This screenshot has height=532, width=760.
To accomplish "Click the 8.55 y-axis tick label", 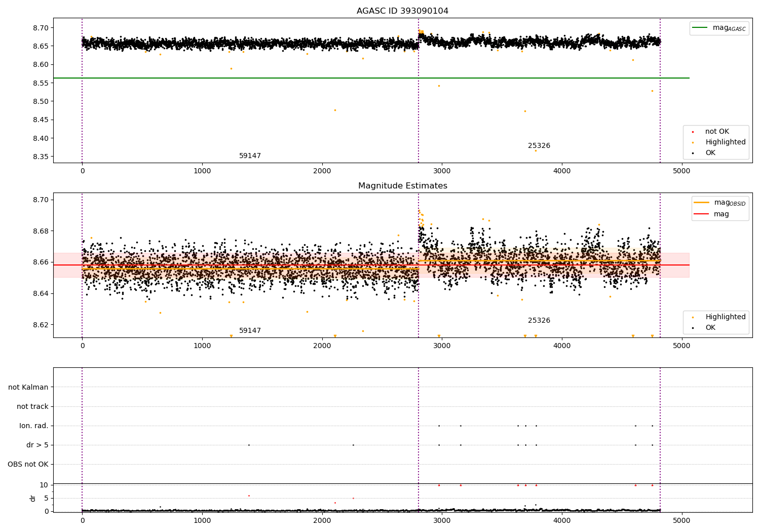I will (x=41, y=83).
